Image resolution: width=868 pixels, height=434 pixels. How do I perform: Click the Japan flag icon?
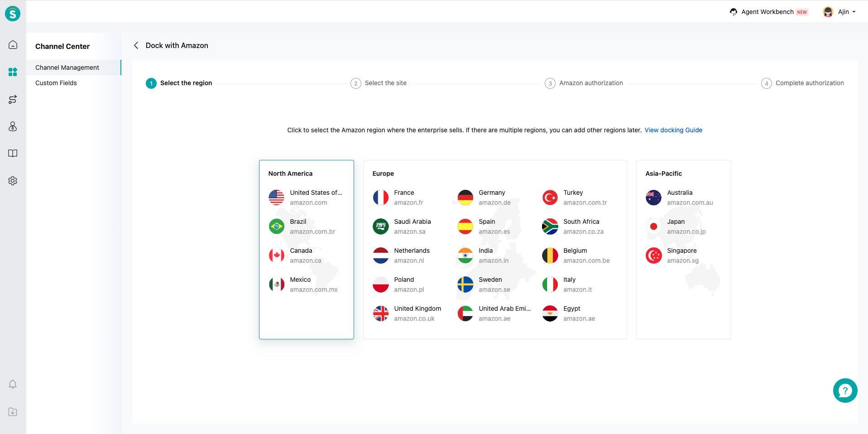click(654, 227)
